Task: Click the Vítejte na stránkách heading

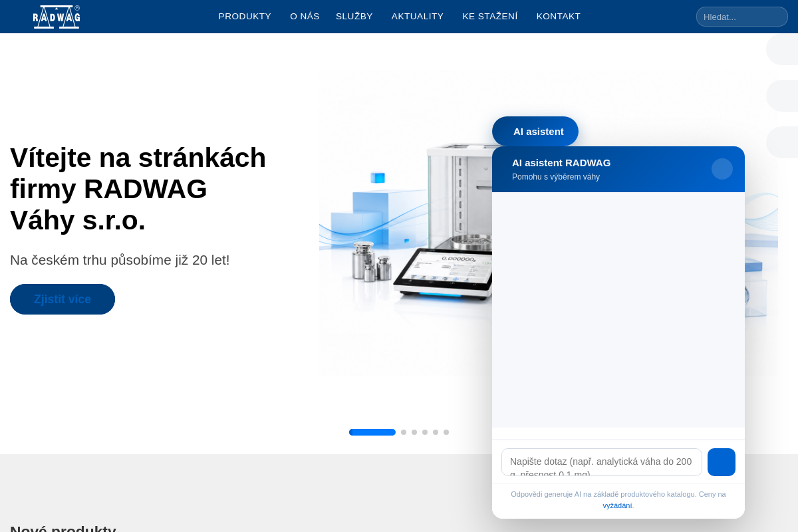Action: pos(138,189)
